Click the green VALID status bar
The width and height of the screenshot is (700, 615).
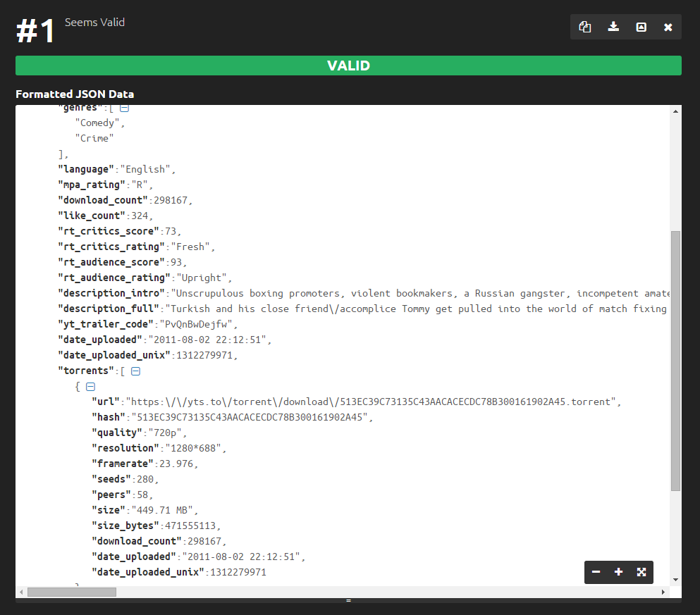coord(348,66)
